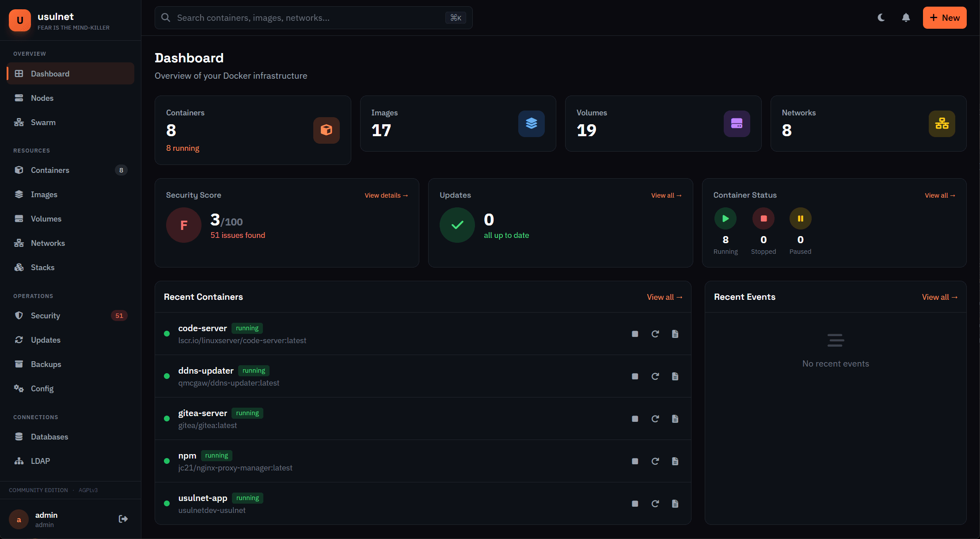Open the Backups page
This screenshot has width=980, height=539.
(x=46, y=364)
